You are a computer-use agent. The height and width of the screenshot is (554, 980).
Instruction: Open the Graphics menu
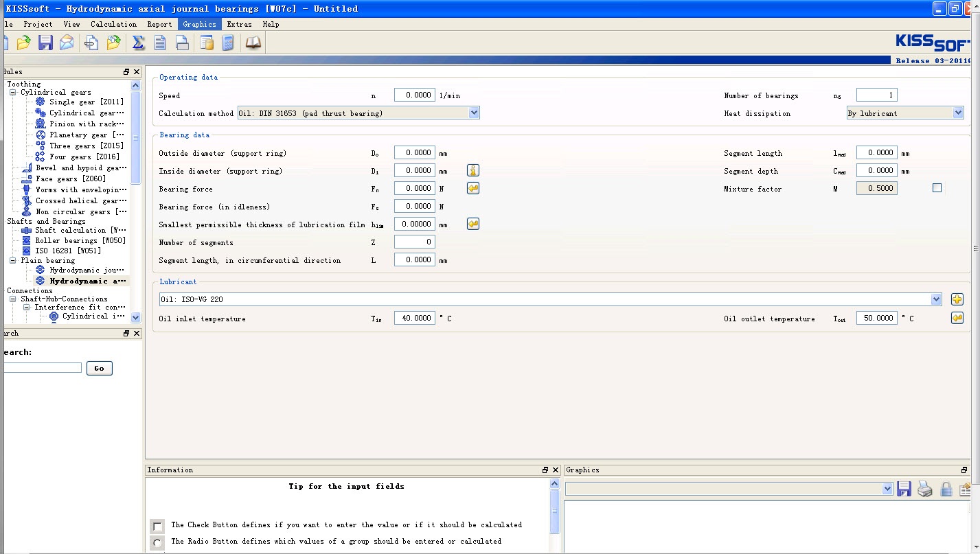(199, 24)
